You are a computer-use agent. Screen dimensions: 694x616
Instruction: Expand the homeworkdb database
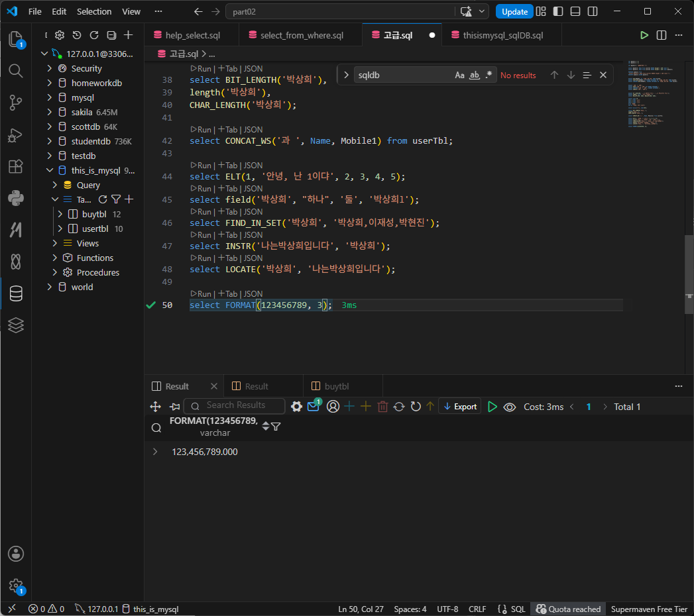tap(50, 83)
